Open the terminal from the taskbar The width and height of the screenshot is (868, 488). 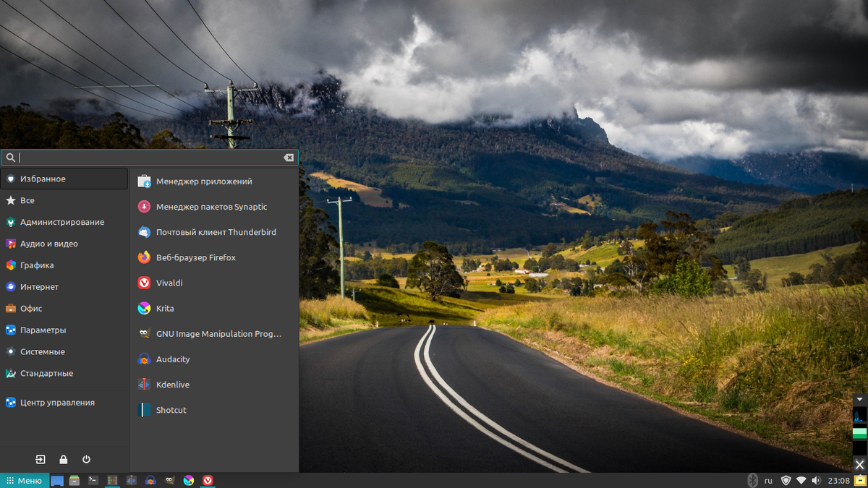pyautogui.click(x=93, y=480)
